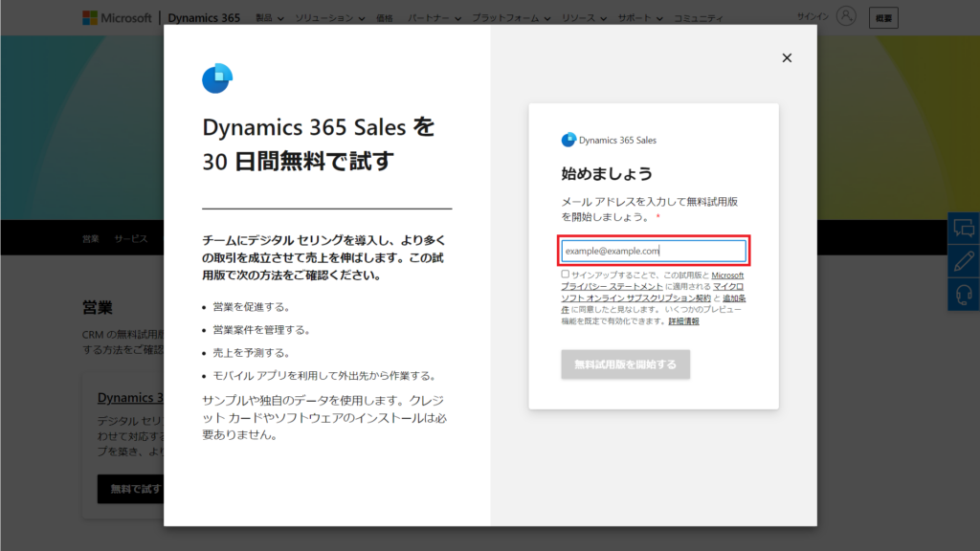Go to Dynamics 365 home link
Image resolution: width=980 pixels, height=551 pixels.
click(204, 17)
